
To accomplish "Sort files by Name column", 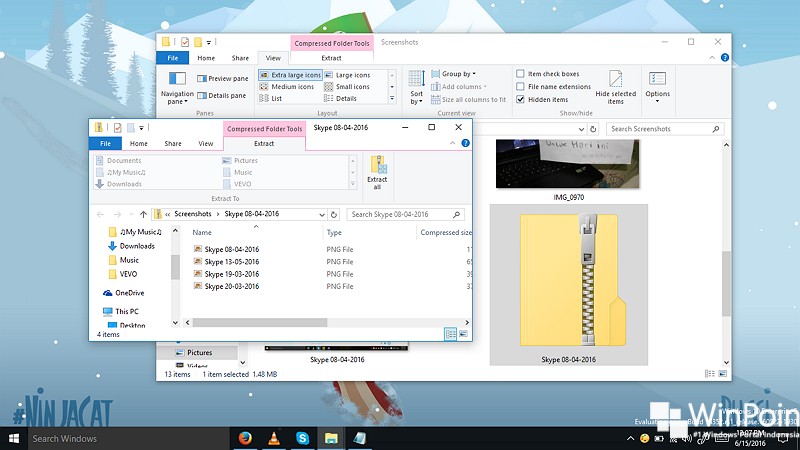I will tap(202, 233).
